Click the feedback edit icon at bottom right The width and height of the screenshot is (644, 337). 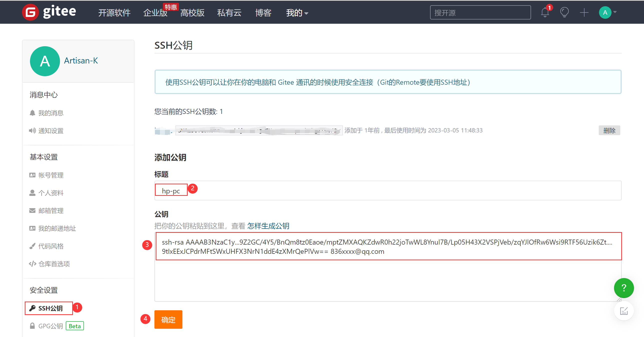pyautogui.click(x=624, y=311)
